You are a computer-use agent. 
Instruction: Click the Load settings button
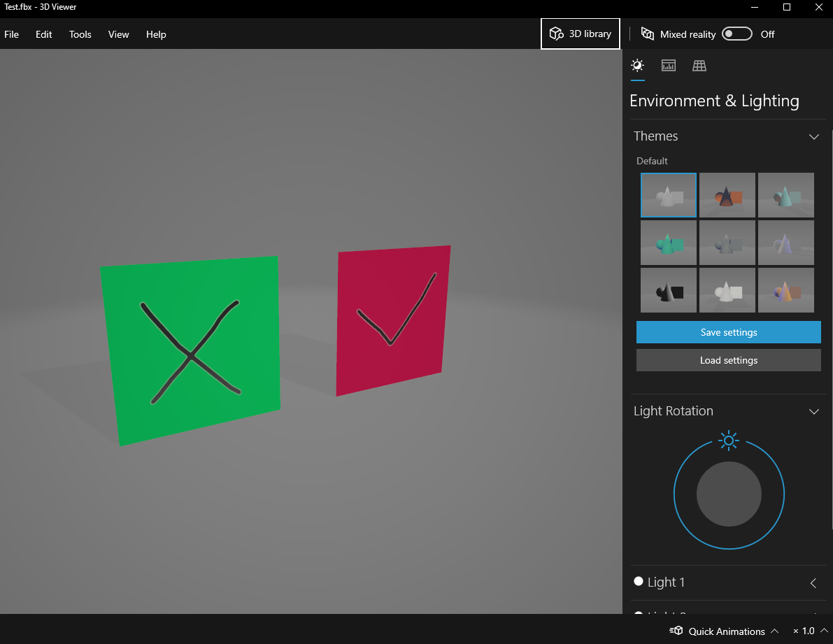pos(728,359)
